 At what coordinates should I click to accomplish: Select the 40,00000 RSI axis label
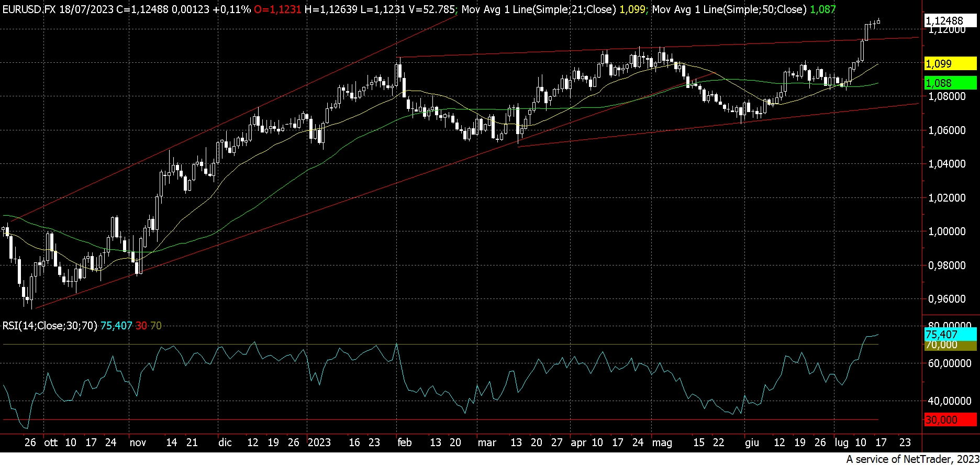click(x=949, y=401)
